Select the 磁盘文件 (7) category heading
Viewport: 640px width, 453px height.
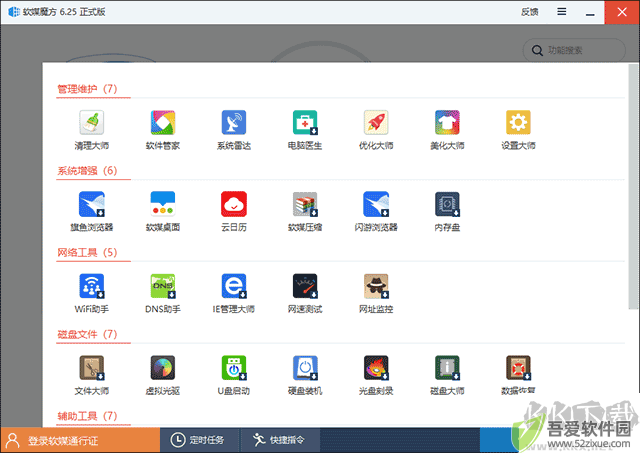coord(87,335)
